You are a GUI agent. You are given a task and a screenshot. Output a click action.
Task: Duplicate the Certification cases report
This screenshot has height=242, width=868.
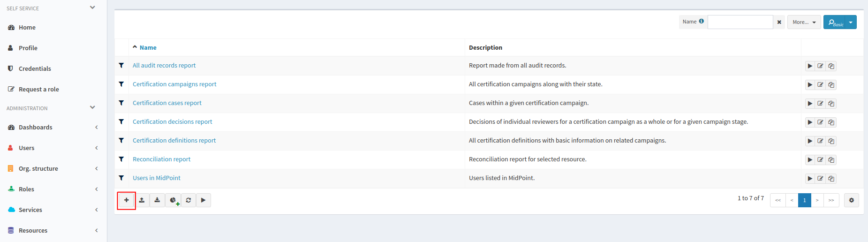[831, 104]
